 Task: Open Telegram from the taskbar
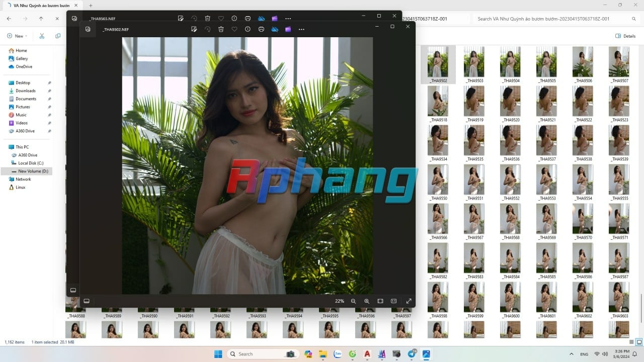(412, 354)
